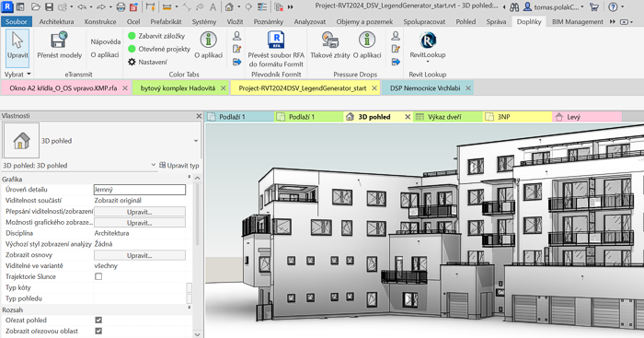Switch to the Architektura ribbon tab

click(56, 22)
